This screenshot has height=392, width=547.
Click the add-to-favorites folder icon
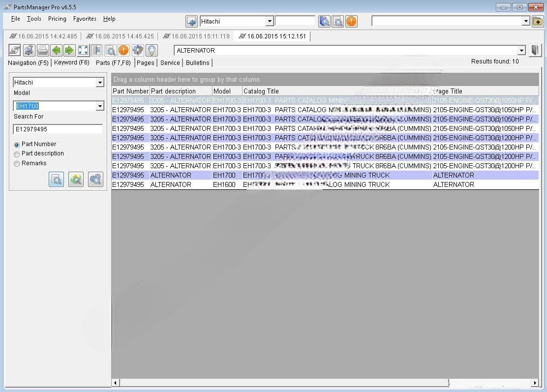click(538, 21)
